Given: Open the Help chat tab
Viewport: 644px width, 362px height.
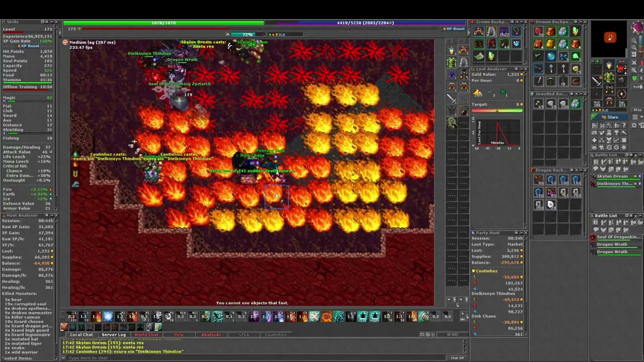Looking at the screenshot, I should coord(178,335).
